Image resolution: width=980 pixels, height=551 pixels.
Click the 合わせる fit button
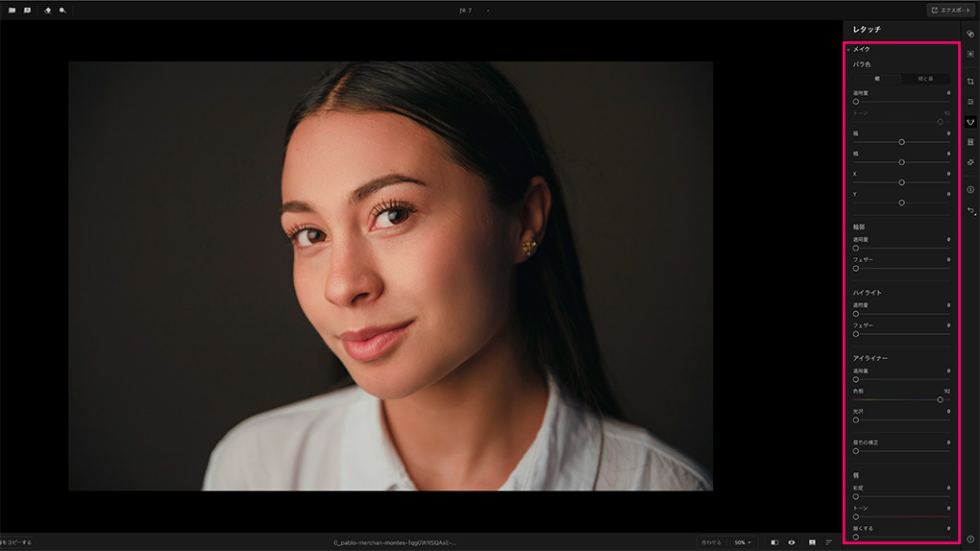point(711,542)
